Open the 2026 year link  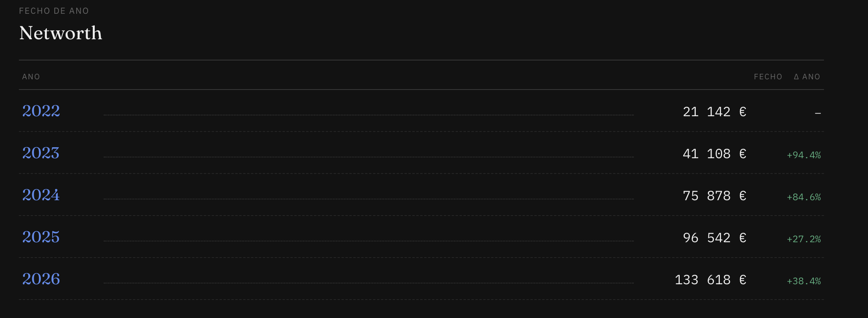tap(41, 279)
